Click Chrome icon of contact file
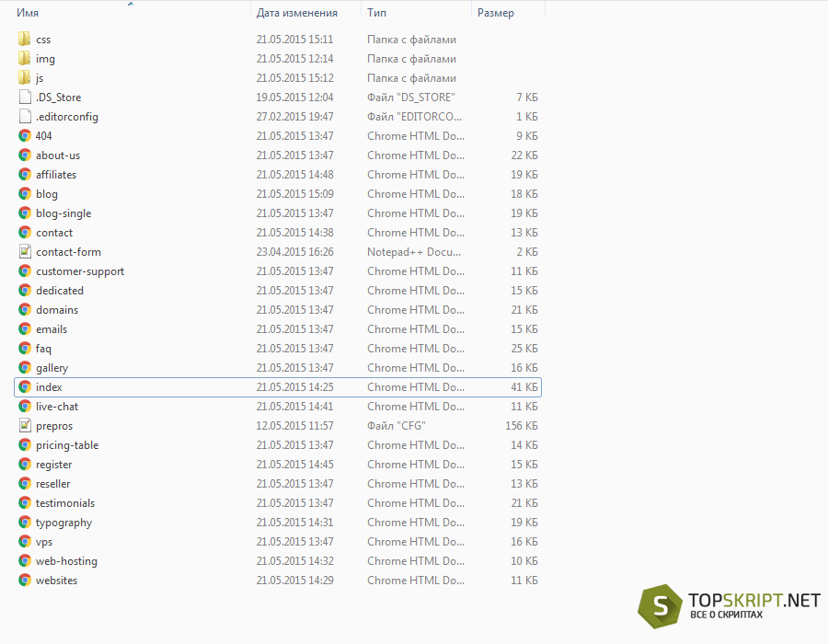 pyautogui.click(x=25, y=232)
